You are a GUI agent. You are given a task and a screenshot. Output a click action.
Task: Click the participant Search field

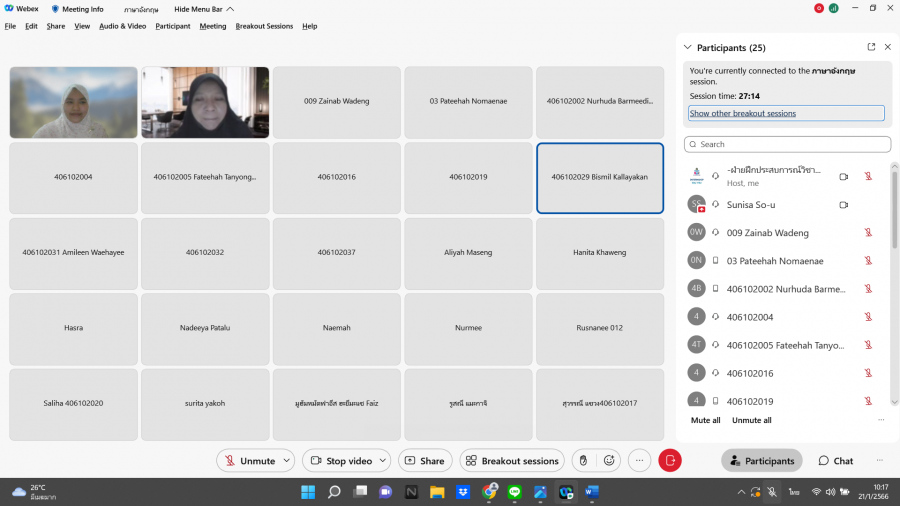click(x=787, y=144)
